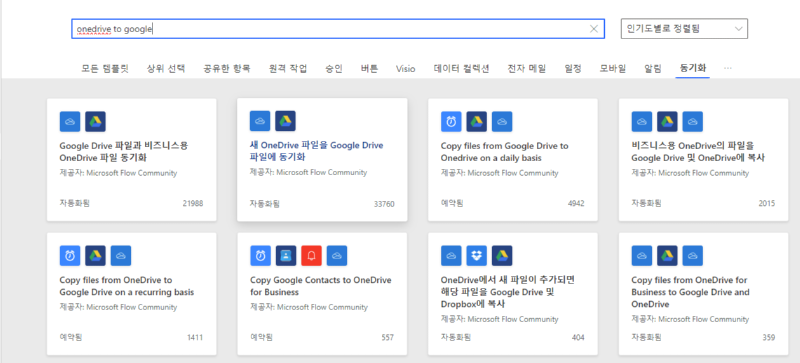This screenshot has height=363, width=800.
Task: Open the 인기도별로 정렬됨 sort dropdown
Action: pos(684,29)
